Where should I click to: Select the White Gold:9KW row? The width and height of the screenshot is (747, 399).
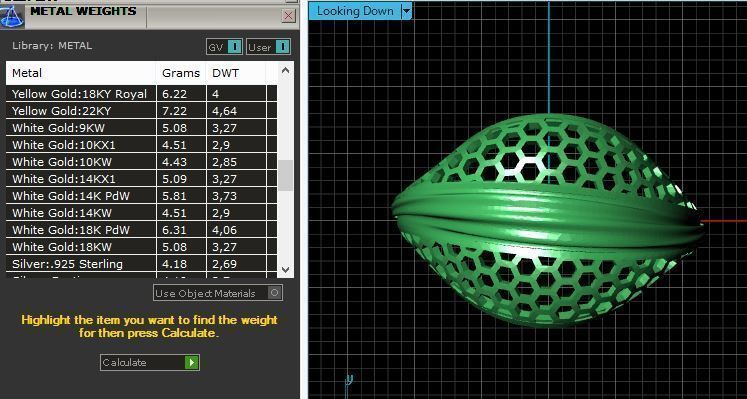tap(141, 128)
